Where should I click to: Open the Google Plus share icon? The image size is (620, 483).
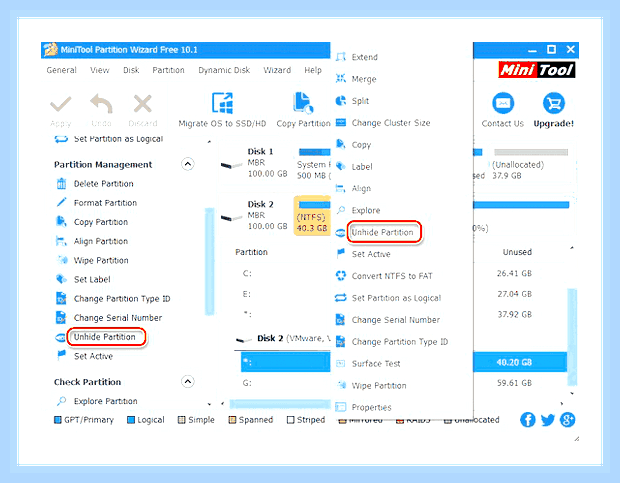(567, 420)
